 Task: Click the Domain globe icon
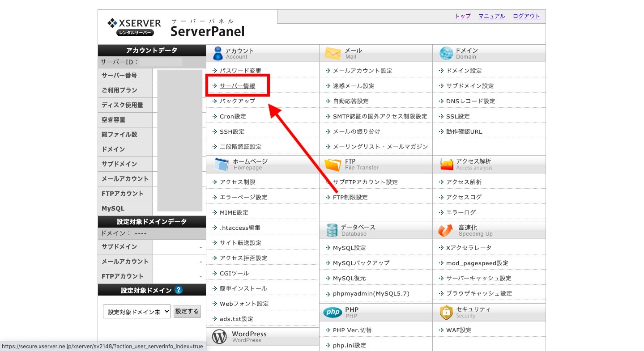point(446,53)
